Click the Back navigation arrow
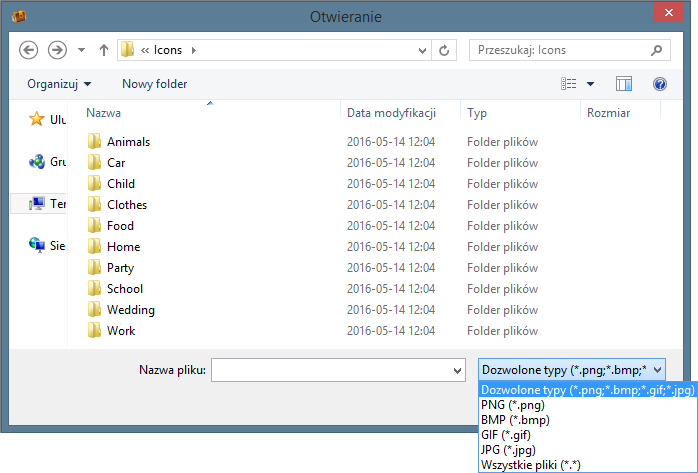Image resolution: width=698 pixels, height=473 pixels. pyautogui.click(x=29, y=49)
